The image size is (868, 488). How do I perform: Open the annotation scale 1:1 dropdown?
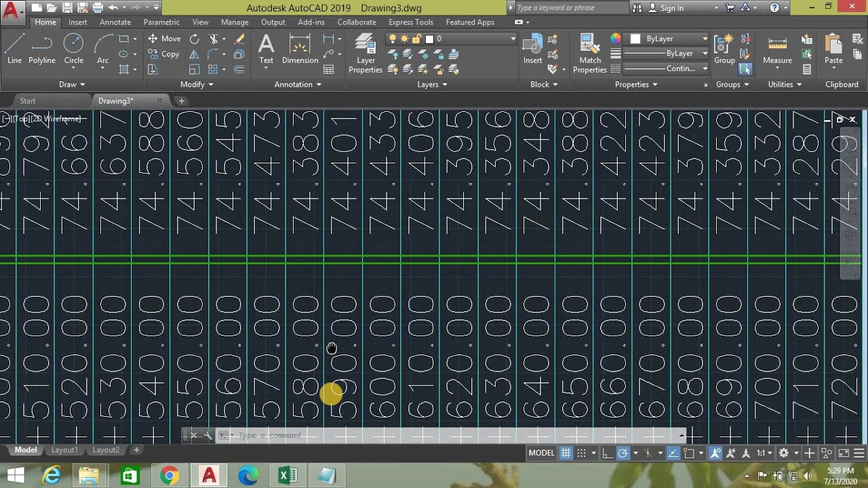764,453
